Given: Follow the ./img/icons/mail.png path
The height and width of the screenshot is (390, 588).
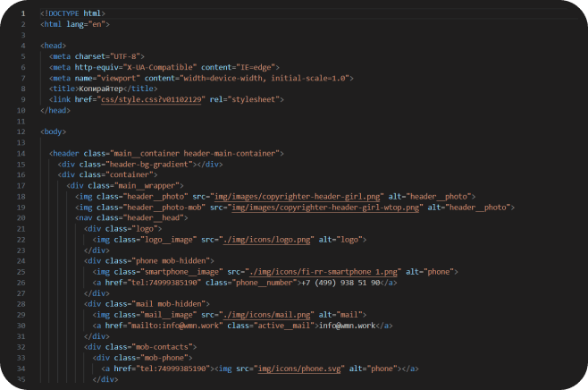Looking at the screenshot, I should (257, 314).
